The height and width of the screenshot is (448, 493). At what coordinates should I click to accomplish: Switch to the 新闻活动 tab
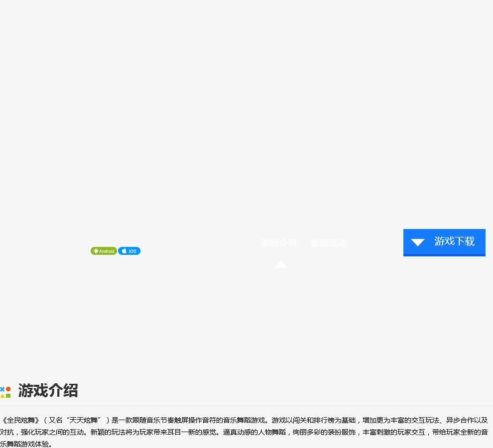[x=329, y=243]
